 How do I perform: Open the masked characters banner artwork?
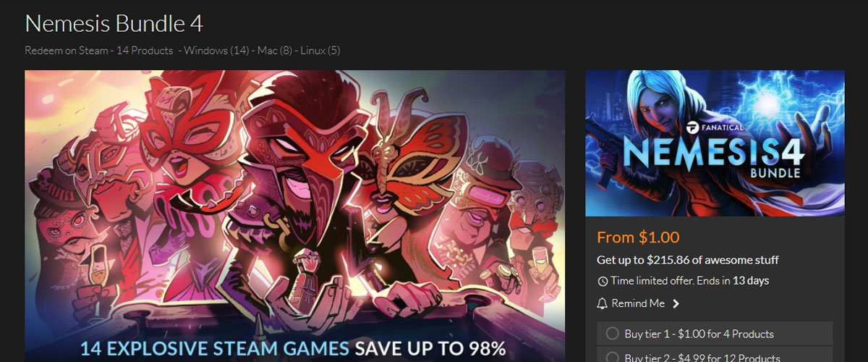[x=295, y=216]
